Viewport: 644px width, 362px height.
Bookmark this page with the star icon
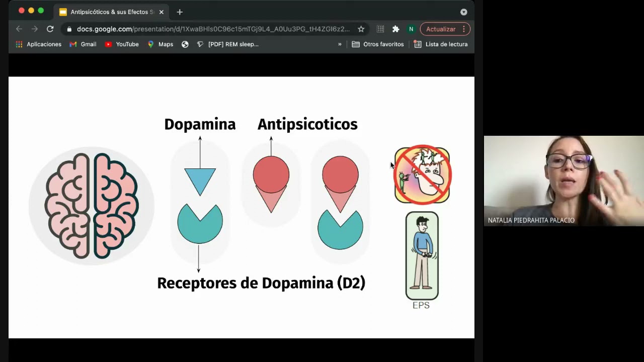click(361, 29)
